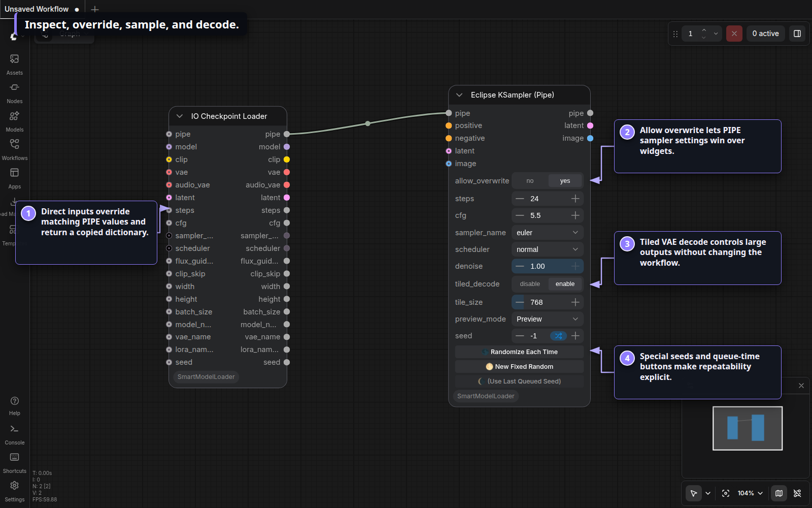This screenshot has height=508, width=812.
Task: Click SmartModelLoader badge on IO Checkpoint Loader
Action: tap(206, 377)
